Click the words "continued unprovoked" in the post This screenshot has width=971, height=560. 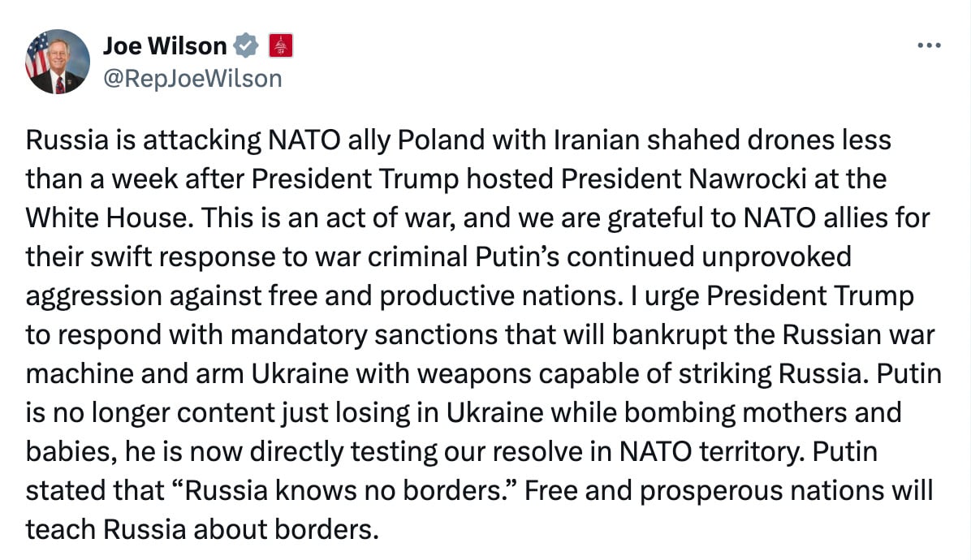click(709, 256)
